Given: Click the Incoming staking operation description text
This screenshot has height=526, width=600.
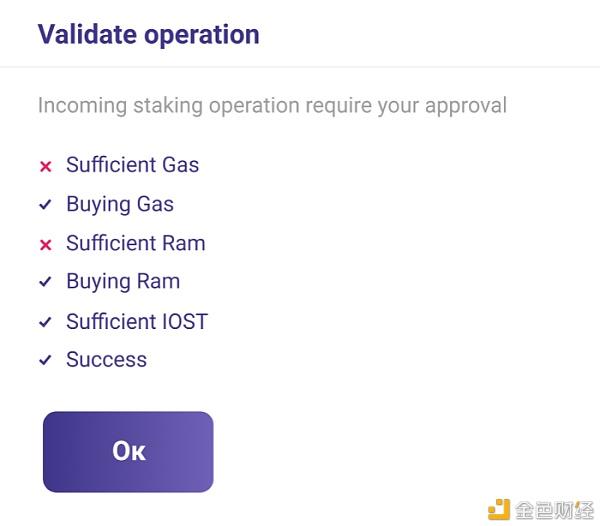Looking at the screenshot, I should (x=272, y=105).
